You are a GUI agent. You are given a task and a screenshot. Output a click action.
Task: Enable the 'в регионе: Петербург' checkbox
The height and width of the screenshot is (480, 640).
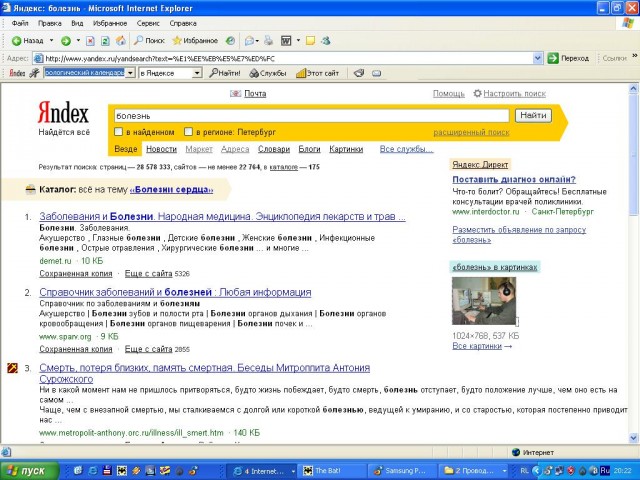[188, 131]
